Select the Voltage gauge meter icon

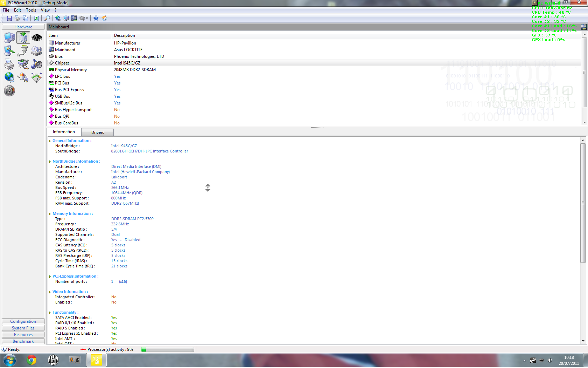37,77
